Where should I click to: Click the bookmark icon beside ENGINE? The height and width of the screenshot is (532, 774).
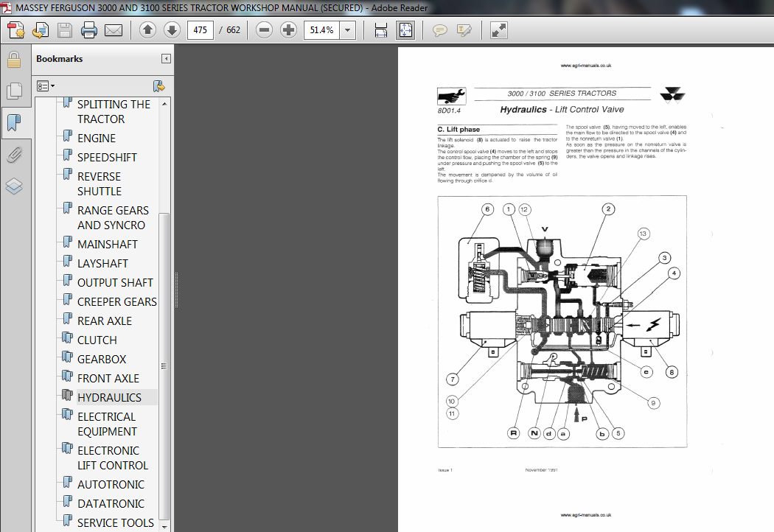point(68,136)
